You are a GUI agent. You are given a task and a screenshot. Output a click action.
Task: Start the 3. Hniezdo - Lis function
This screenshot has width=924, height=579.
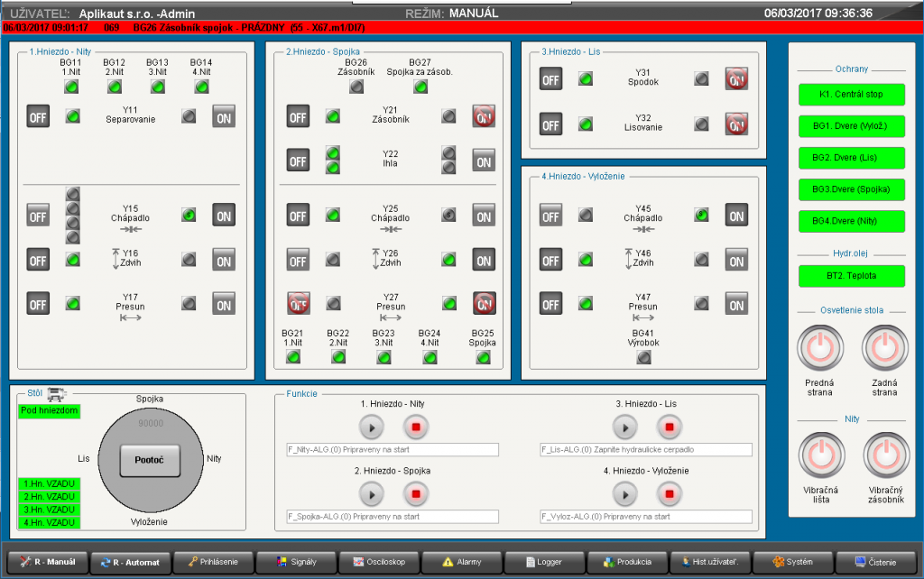click(625, 426)
